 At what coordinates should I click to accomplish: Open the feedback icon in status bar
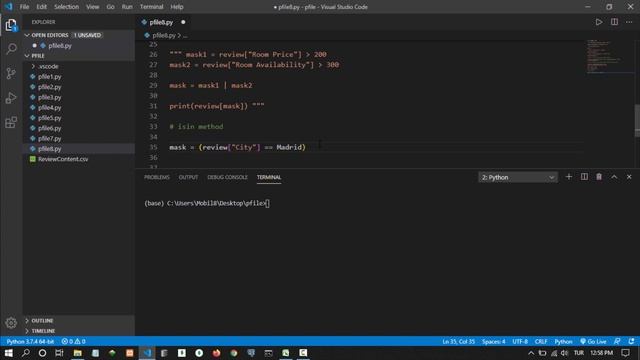pyautogui.click(x=617, y=341)
